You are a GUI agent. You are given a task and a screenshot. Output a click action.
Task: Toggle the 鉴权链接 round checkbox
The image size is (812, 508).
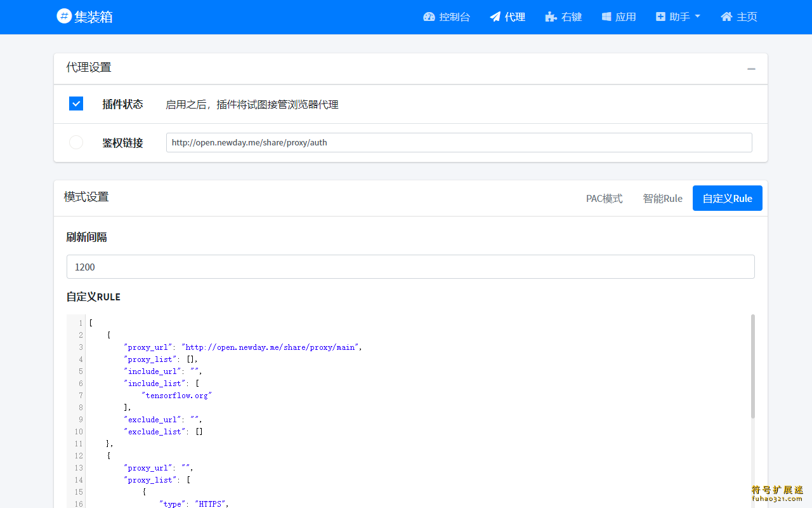pos(76,142)
